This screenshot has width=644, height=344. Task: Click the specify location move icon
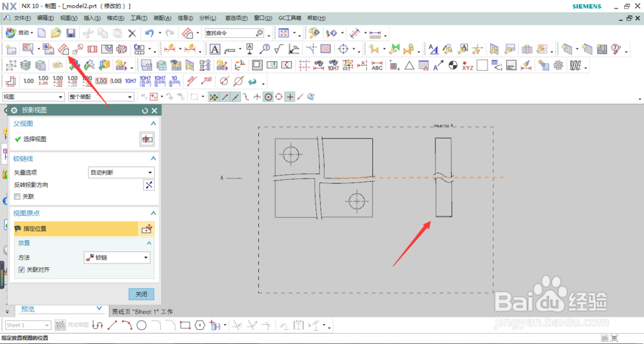tap(147, 229)
